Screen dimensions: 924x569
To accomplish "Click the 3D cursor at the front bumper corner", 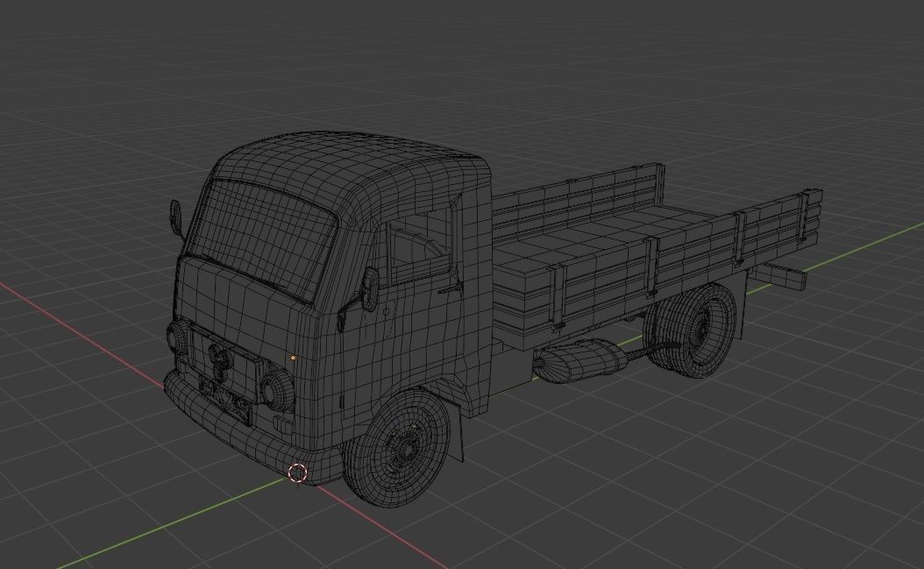I will (x=297, y=473).
